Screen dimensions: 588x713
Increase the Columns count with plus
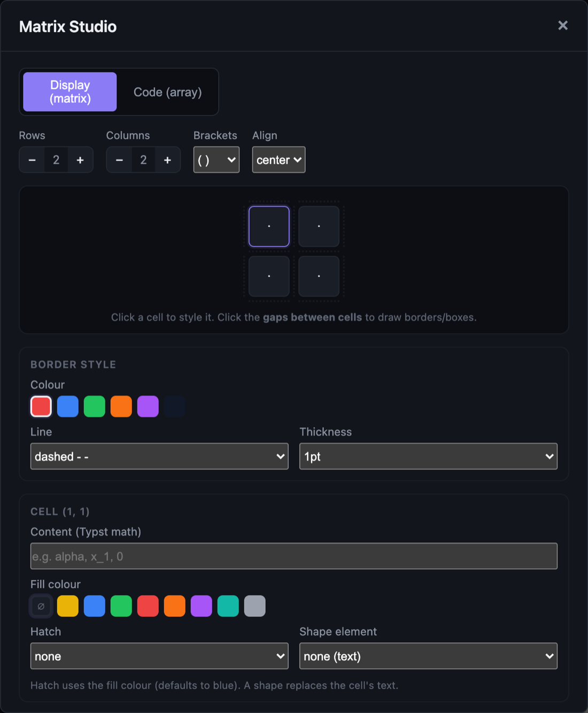pyautogui.click(x=167, y=160)
